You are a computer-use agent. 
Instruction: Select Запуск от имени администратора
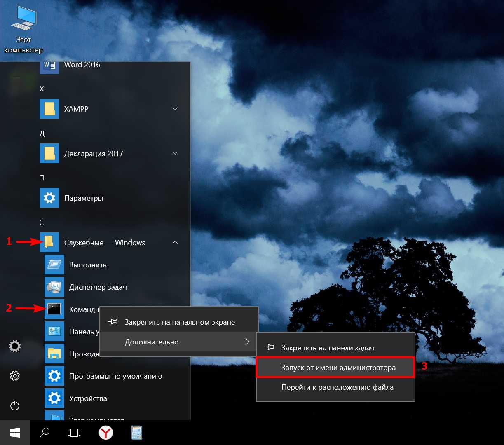338,368
